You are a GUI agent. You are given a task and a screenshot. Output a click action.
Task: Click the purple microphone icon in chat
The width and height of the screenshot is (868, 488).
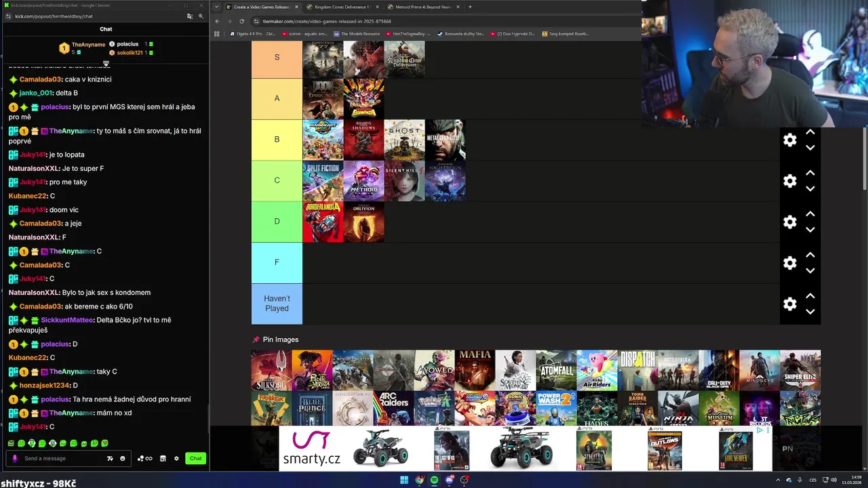14,458
